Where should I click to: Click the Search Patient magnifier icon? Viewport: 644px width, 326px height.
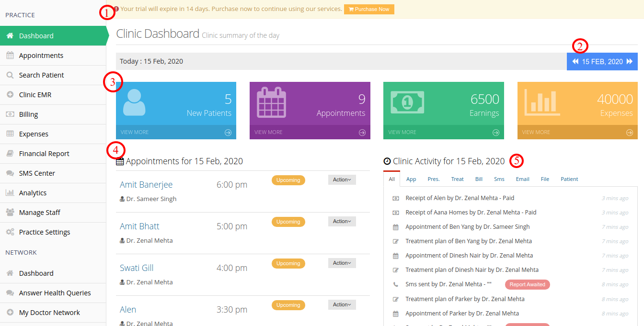(10, 75)
